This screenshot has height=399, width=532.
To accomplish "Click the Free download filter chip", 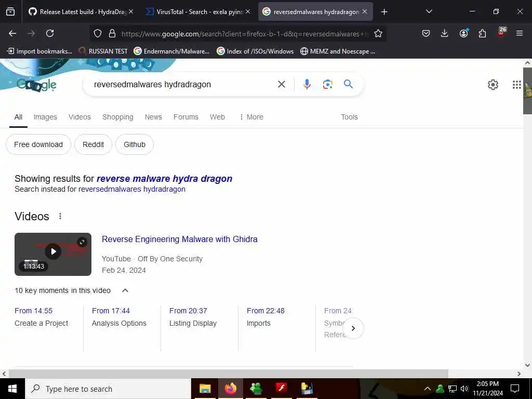I will (38, 144).
